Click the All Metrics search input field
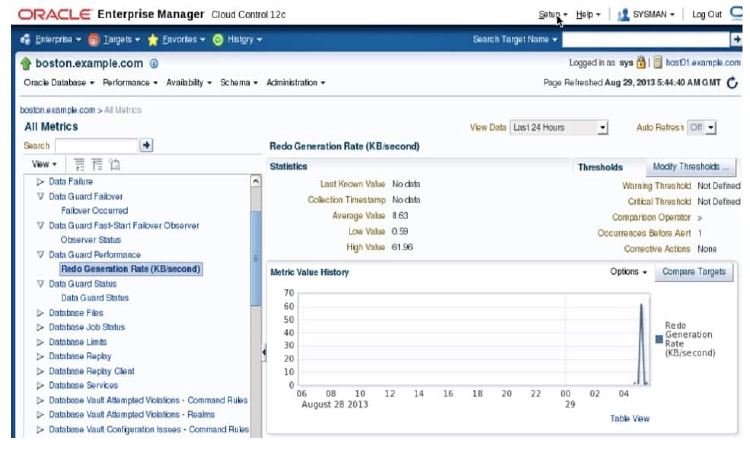This screenshot has height=449, width=750. click(x=97, y=145)
